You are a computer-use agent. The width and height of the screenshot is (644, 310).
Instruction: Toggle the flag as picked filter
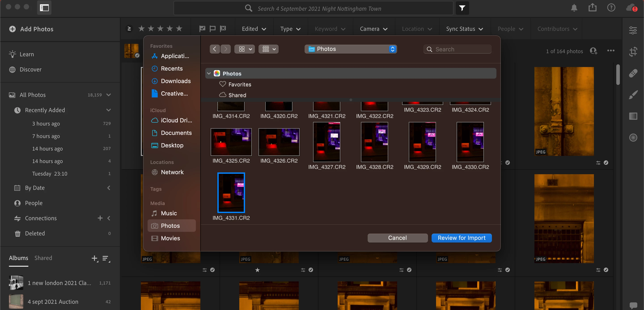coord(202,29)
